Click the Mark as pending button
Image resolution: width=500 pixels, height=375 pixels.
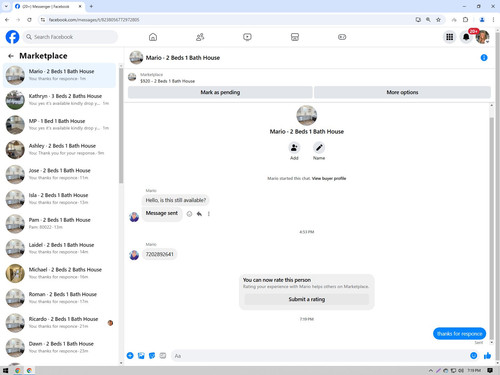220,92
